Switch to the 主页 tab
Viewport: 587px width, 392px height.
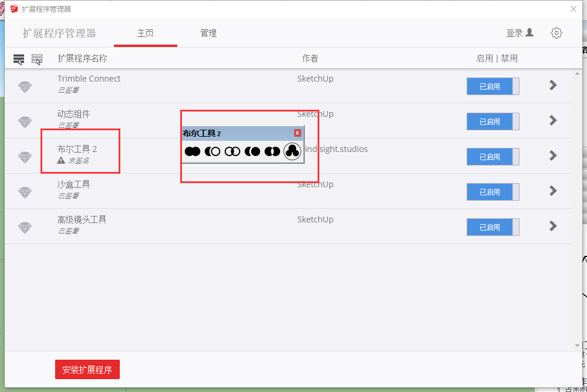(x=145, y=33)
